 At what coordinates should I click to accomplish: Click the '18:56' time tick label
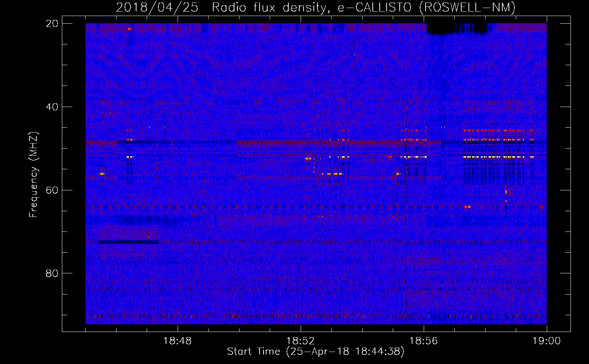[x=423, y=341]
